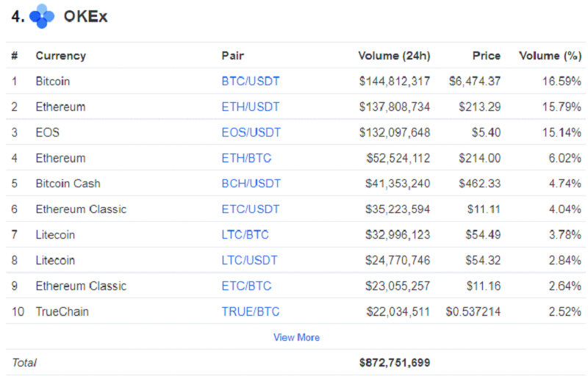Open the ETC/USDT pair link

pos(251,209)
